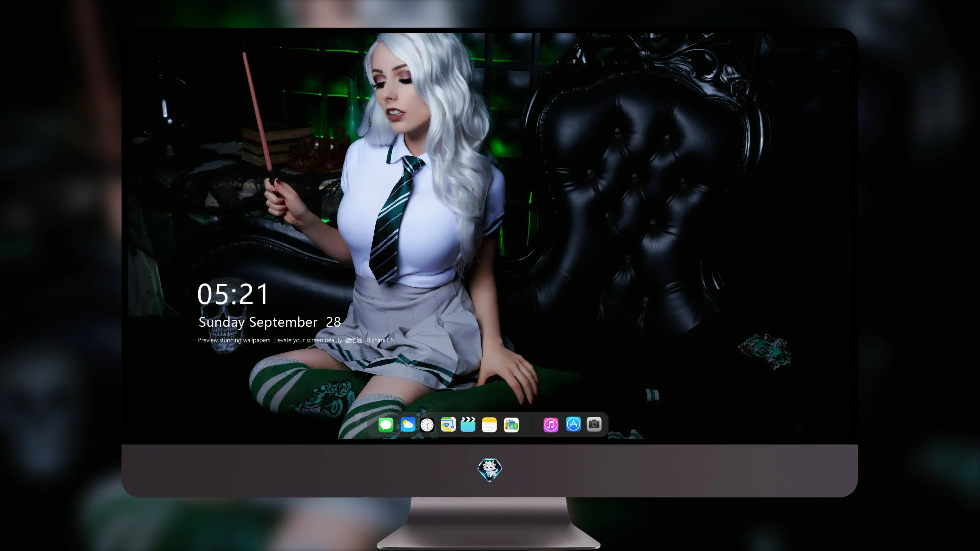Open the yellow Notes app in the dock
The width and height of the screenshot is (980, 551).
[x=489, y=425]
